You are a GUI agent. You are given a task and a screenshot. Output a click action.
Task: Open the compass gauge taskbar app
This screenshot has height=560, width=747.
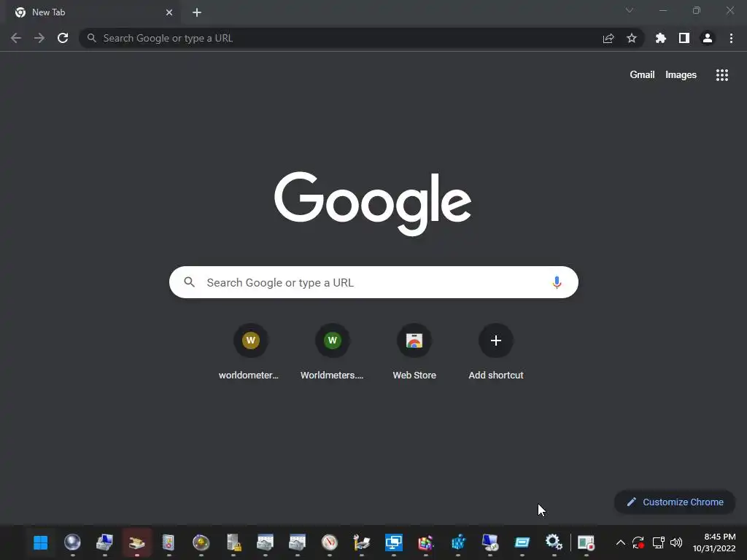[x=330, y=542]
